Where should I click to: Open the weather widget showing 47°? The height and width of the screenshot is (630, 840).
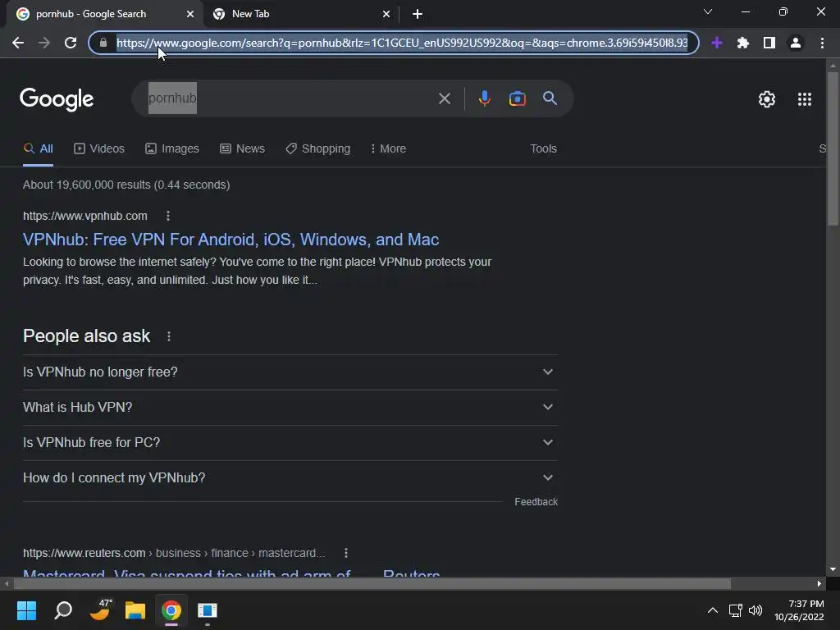click(x=100, y=609)
